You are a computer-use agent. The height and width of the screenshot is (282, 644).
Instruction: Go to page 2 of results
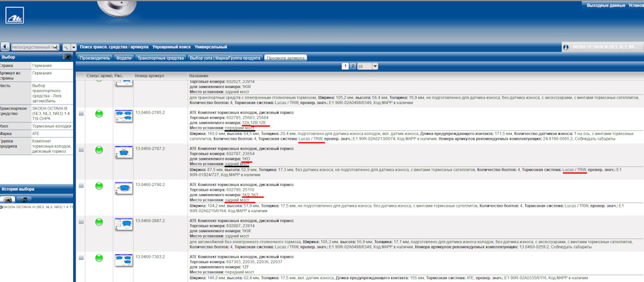pyautogui.click(x=353, y=66)
